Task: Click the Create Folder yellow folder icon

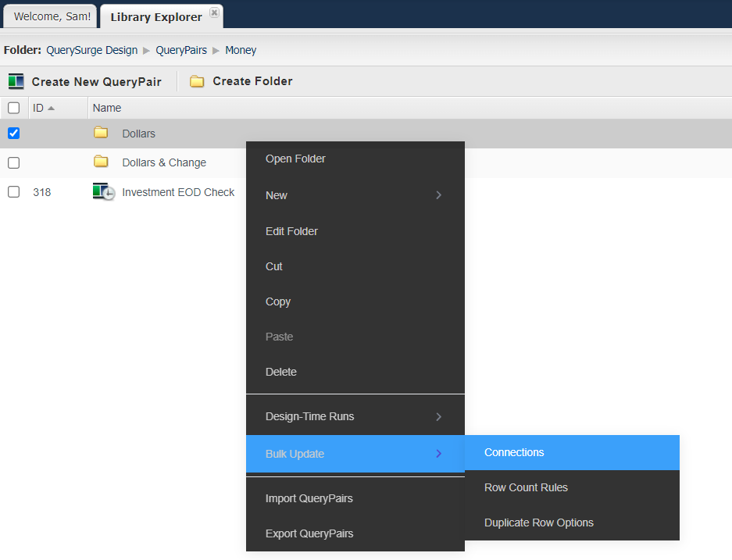Action: [197, 82]
